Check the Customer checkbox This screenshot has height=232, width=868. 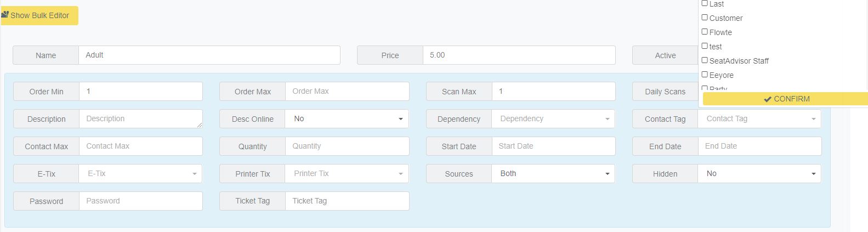tap(705, 18)
